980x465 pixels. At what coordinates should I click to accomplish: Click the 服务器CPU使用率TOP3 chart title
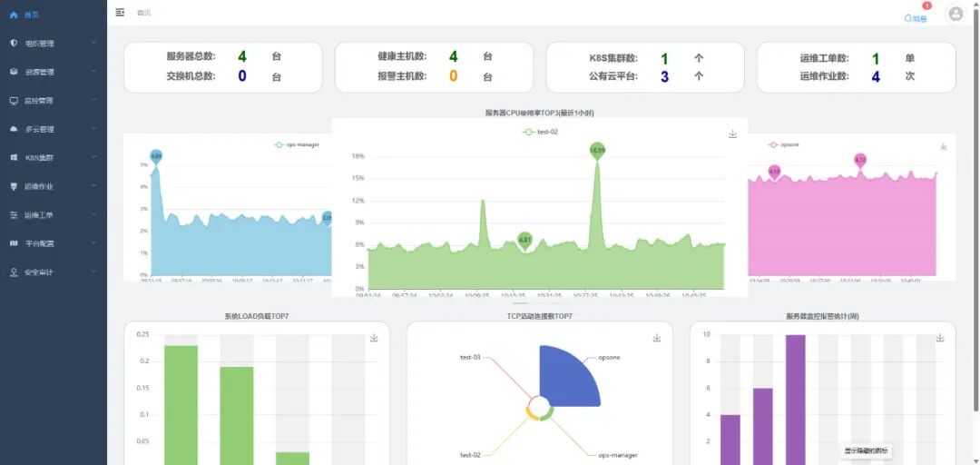tap(540, 113)
